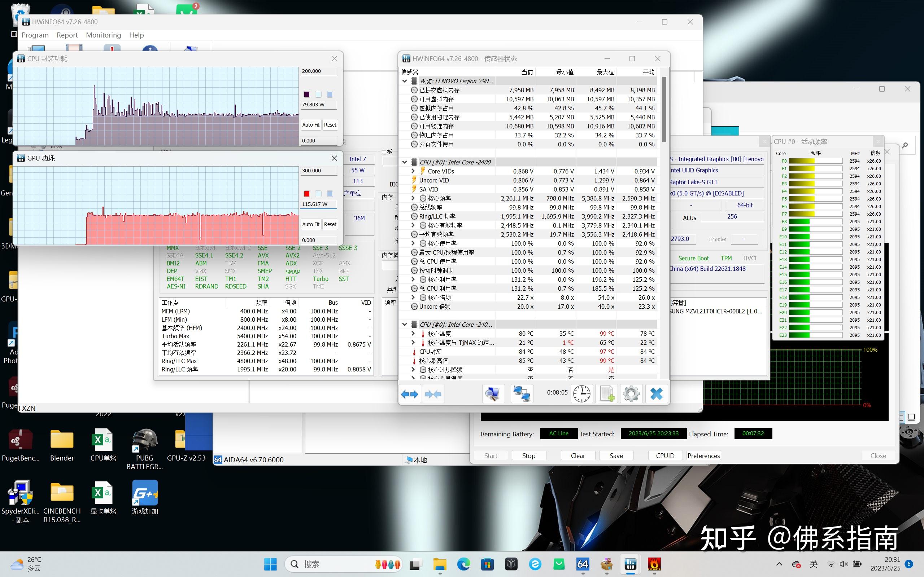Click Auto Fit in CPU 封装功耗 graph

point(310,125)
